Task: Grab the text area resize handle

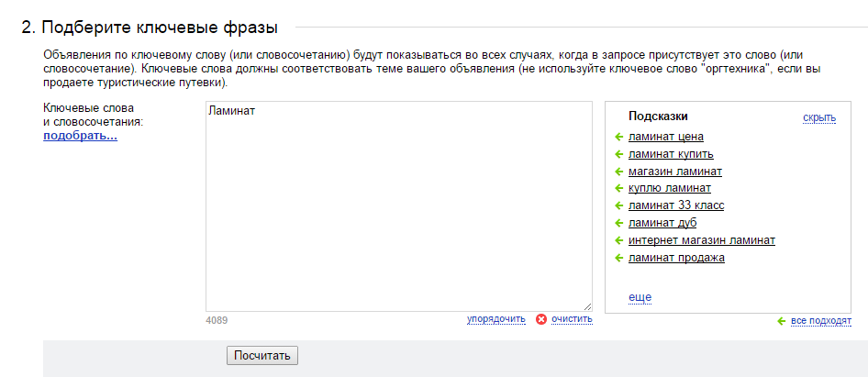Action: pos(587,306)
